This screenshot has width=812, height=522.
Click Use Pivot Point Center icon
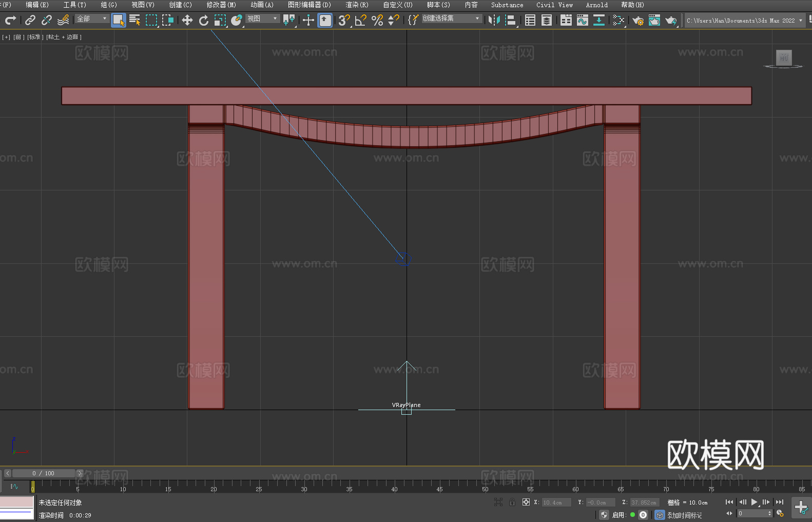tap(289, 20)
